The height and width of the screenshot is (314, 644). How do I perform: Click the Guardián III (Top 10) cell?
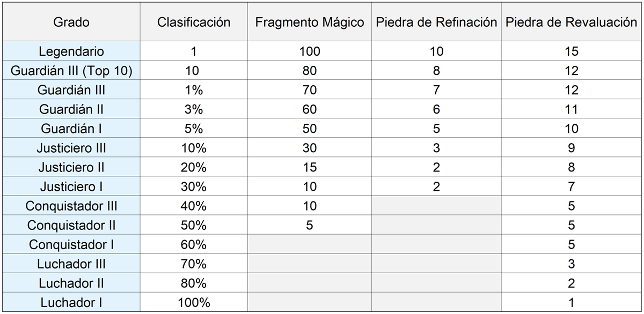point(71,71)
